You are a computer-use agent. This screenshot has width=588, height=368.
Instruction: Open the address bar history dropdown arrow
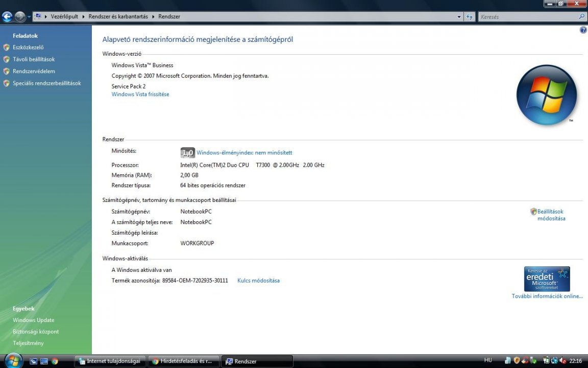click(459, 16)
